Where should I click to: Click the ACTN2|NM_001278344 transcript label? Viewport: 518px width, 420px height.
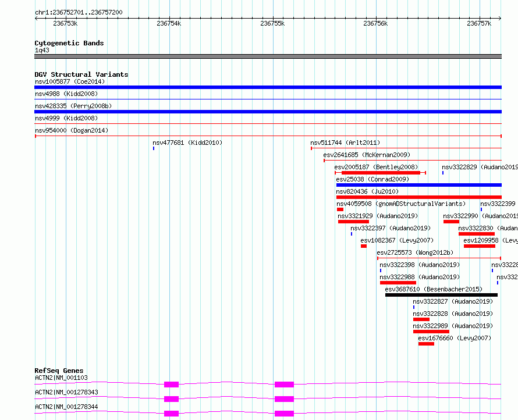pyautogui.click(x=66, y=407)
